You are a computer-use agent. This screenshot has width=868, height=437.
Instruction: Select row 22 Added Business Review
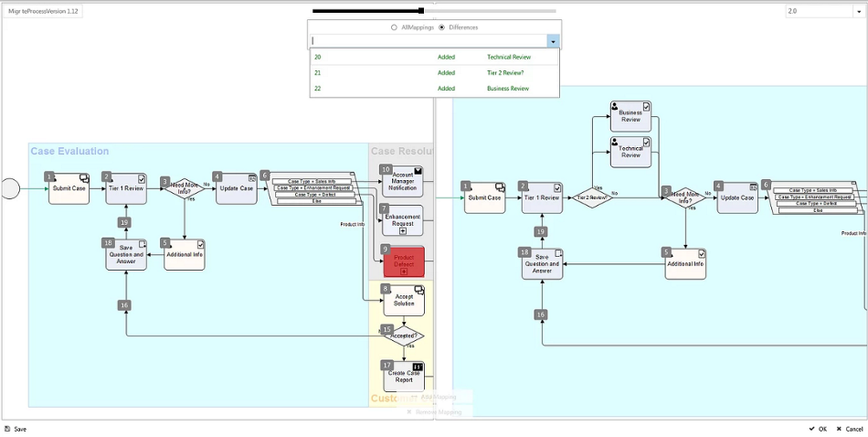pyautogui.click(x=434, y=88)
